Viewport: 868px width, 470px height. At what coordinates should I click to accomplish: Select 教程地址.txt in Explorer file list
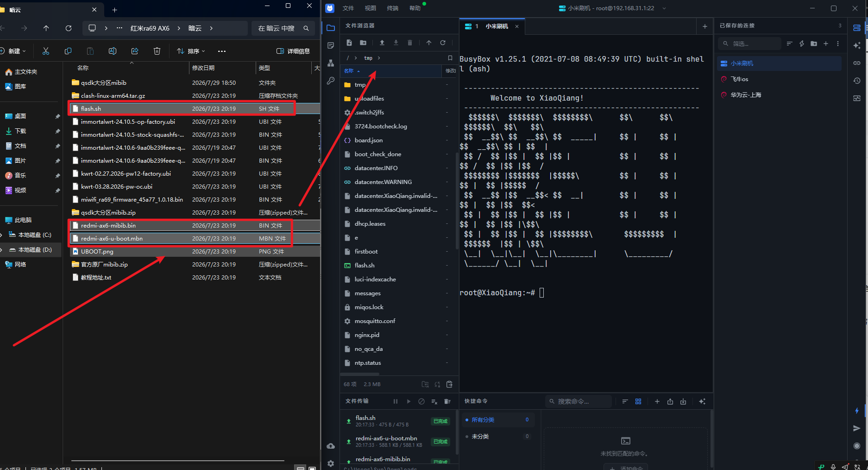[x=195, y=278]
